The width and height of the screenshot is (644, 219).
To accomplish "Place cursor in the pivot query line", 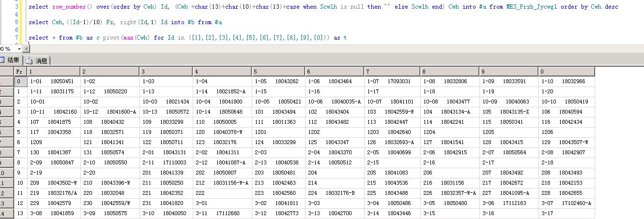I will tap(194, 38).
